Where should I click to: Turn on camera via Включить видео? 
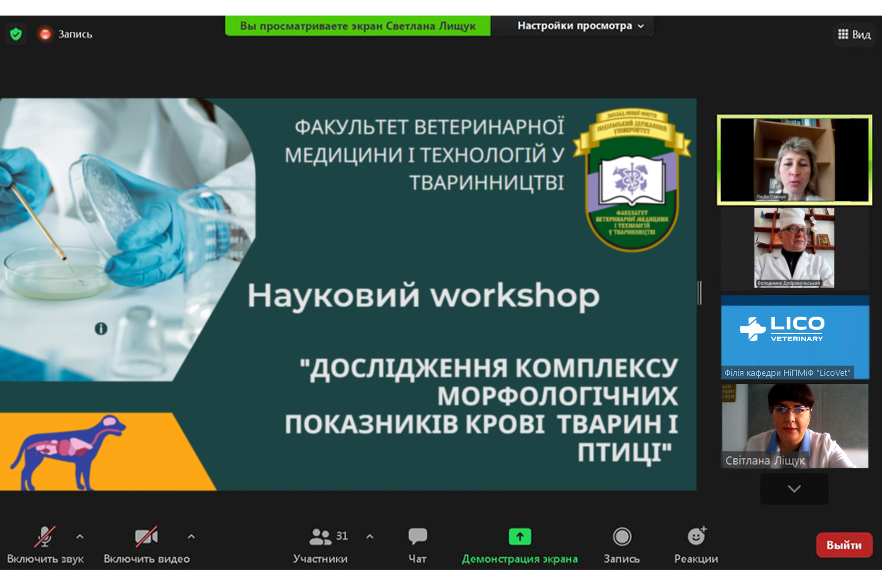tap(146, 537)
